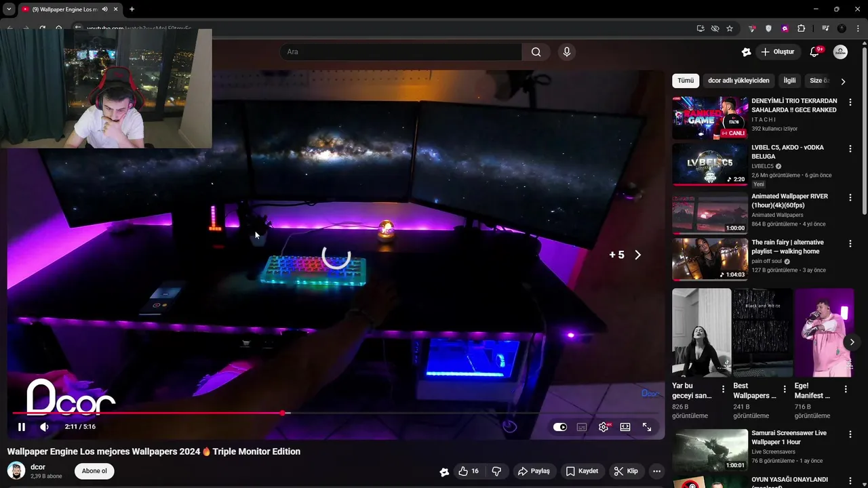Open the Ege! Manifest short thumbnail
The height and width of the screenshot is (488, 868).
tap(824, 333)
